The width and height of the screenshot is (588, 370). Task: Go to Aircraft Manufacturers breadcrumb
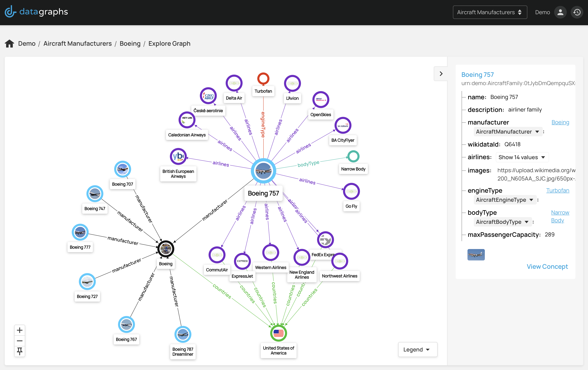pyautogui.click(x=77, y=44)
